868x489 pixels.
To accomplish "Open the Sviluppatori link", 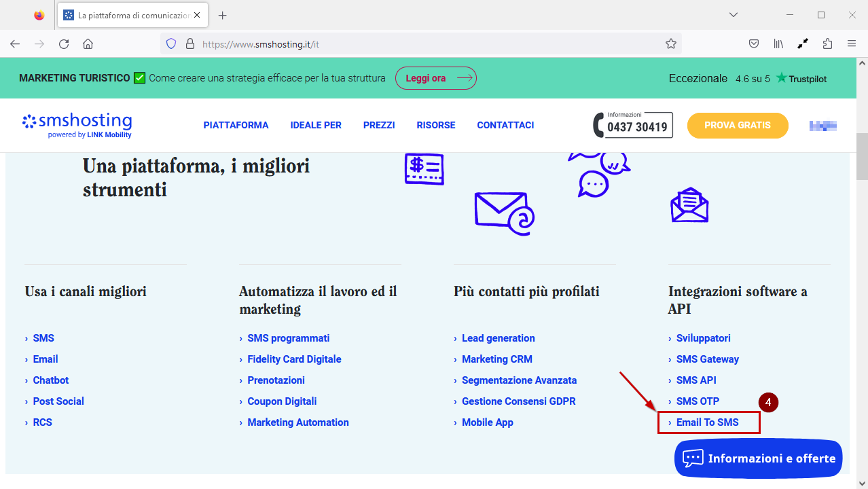I will pyautogui.click(x=704, y=338).
